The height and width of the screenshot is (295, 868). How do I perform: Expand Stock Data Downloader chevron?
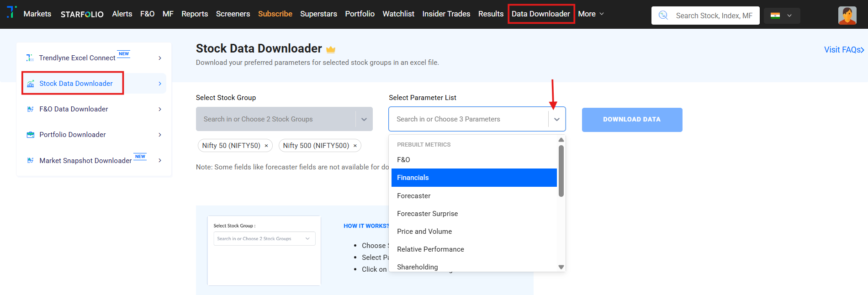160,84
